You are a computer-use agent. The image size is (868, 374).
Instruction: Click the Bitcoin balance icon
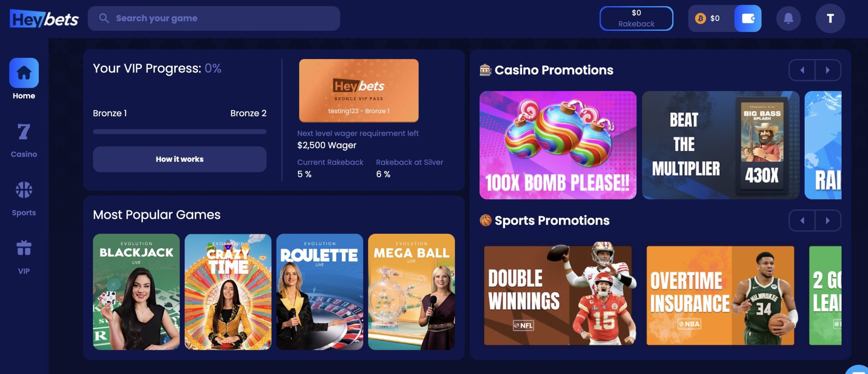coord(700,18)
